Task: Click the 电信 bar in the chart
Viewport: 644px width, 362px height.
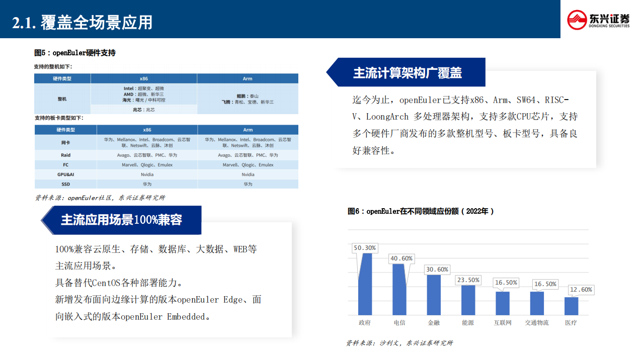Action: coord(399,290)
